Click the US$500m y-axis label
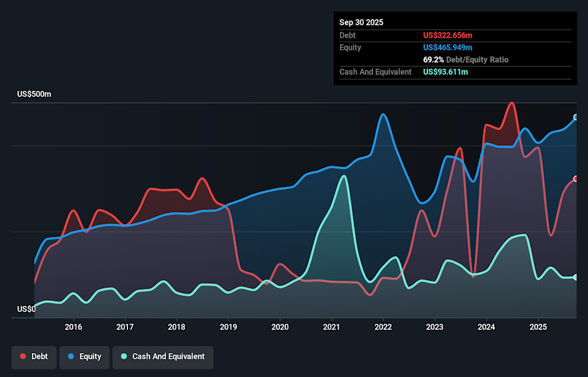The width and height of the screenshot is (588, 377). point(34,94)
